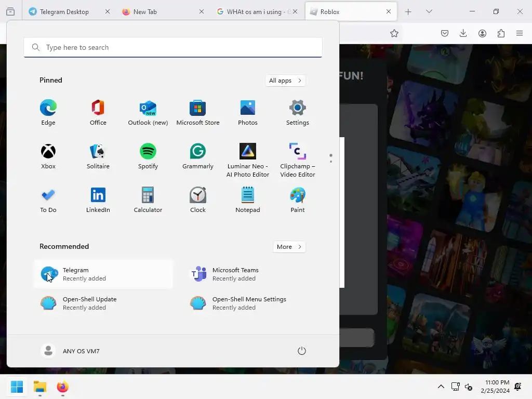Click the muted volume tray icon
Image resolution: width=532 pixels, height=399 pixels.
pos(469,387)
